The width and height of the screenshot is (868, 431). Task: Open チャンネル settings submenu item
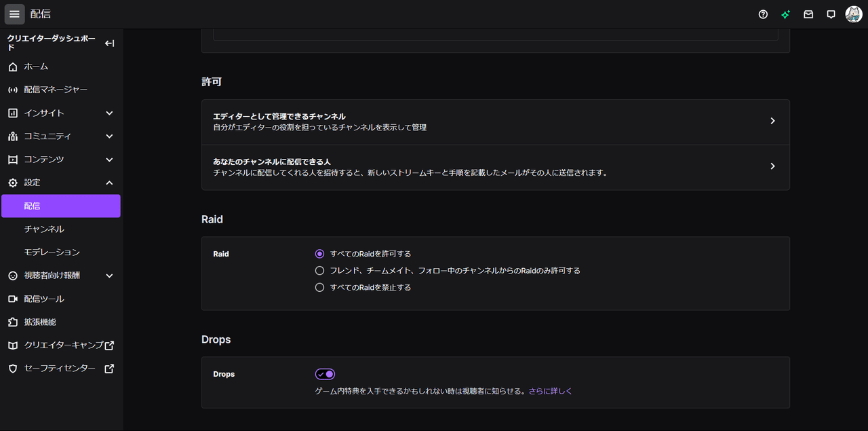coord(44,229)
